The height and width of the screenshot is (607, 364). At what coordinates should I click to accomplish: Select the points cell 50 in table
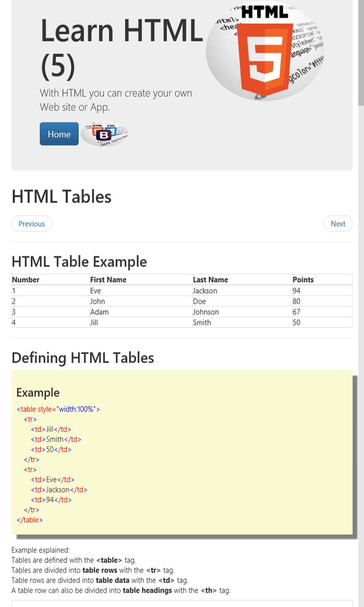pos(322,322)
